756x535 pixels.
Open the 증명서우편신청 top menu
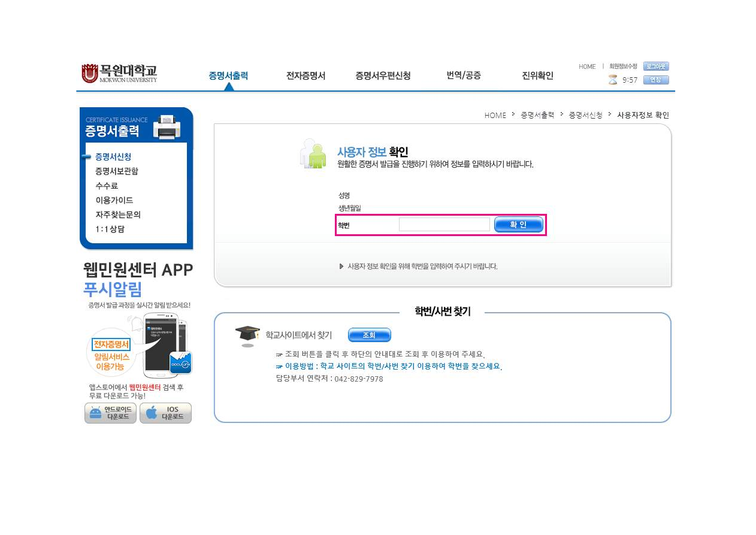383,75
